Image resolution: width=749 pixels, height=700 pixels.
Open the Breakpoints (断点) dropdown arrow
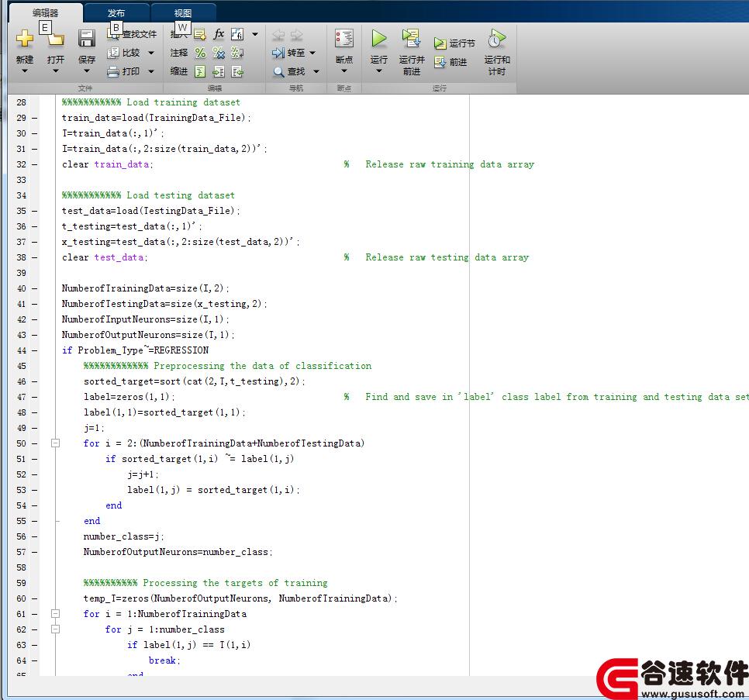(x=344, y=71)
